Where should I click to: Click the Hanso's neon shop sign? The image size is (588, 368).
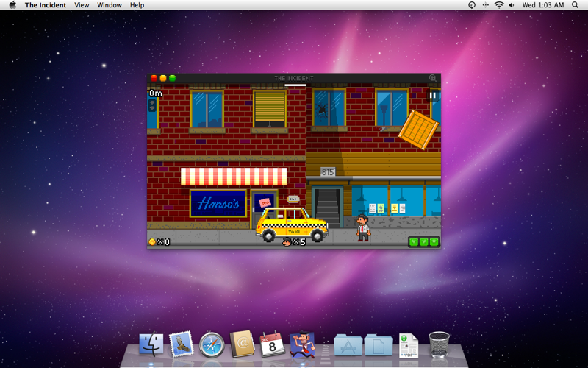[218, 203]
